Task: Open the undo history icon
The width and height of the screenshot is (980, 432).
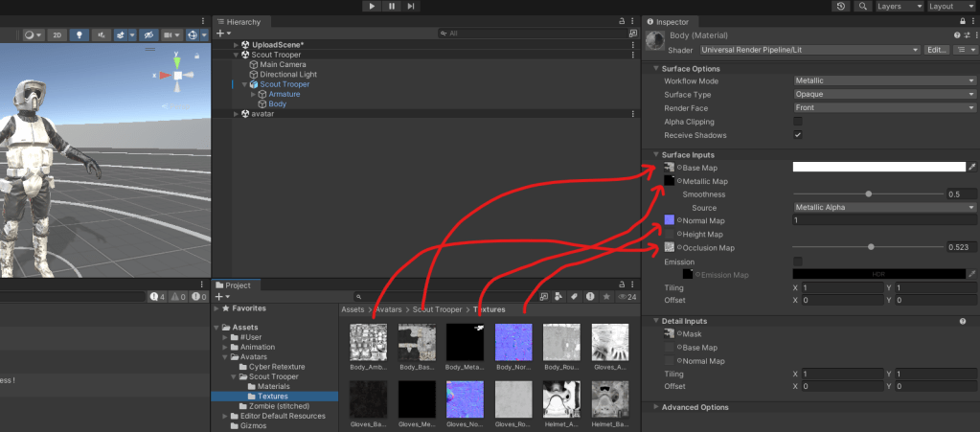Action: point(841,6)
